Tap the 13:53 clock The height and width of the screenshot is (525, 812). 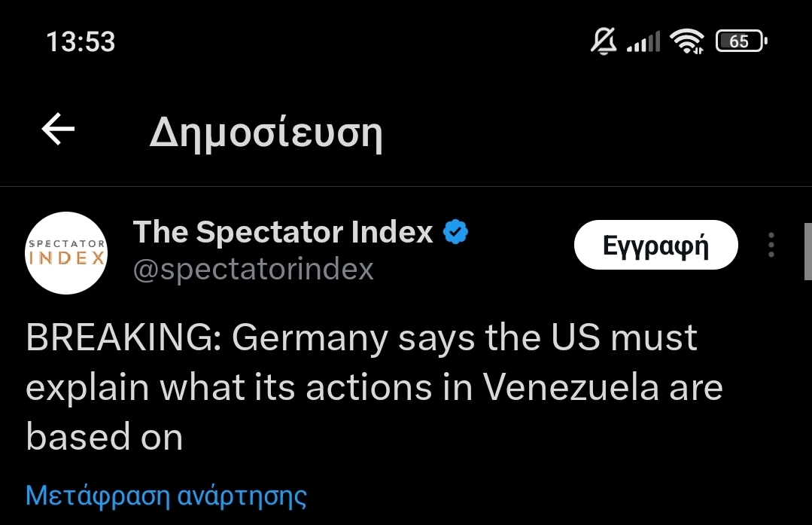pyautogui.click(x=81, y=41)
